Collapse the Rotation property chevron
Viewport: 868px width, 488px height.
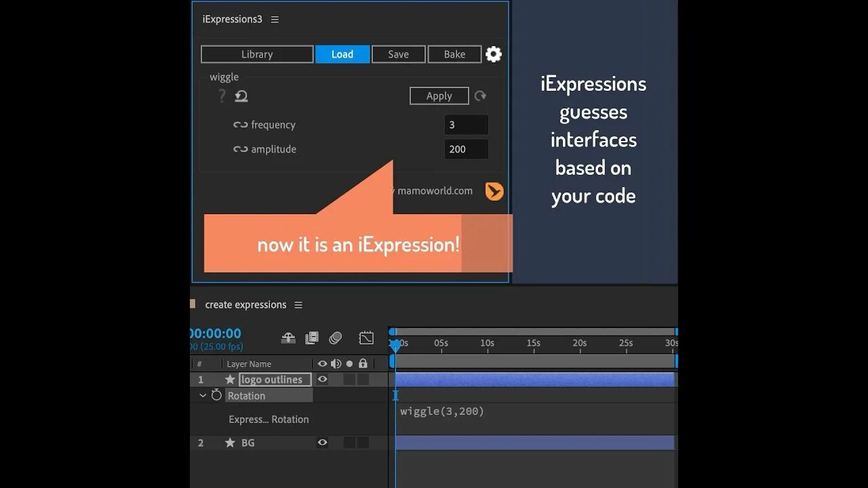[x=203, y=395]
